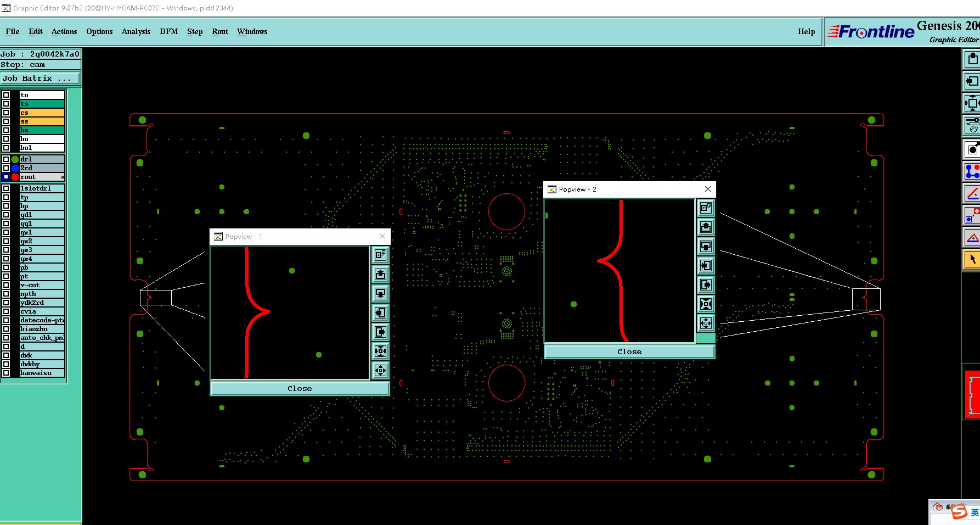Zoom out using Popview 2's outward arrows icon
The image size is (980, 525).
point(706,323)
